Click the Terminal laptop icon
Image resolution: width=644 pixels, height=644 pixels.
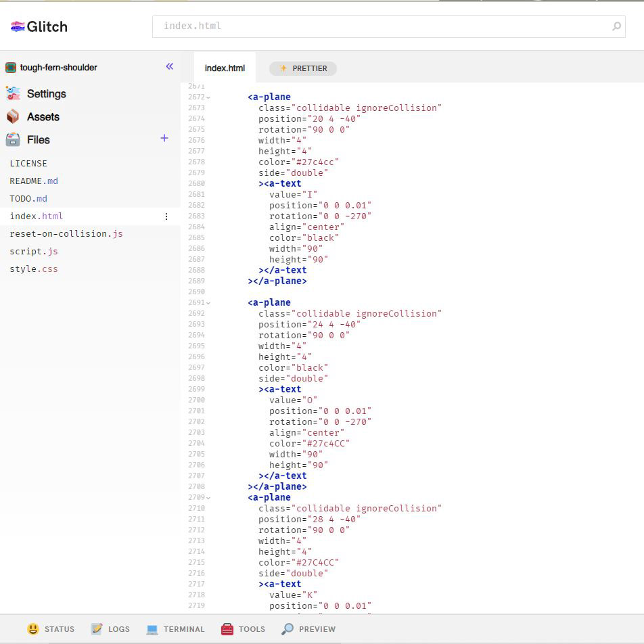[152, 629]
